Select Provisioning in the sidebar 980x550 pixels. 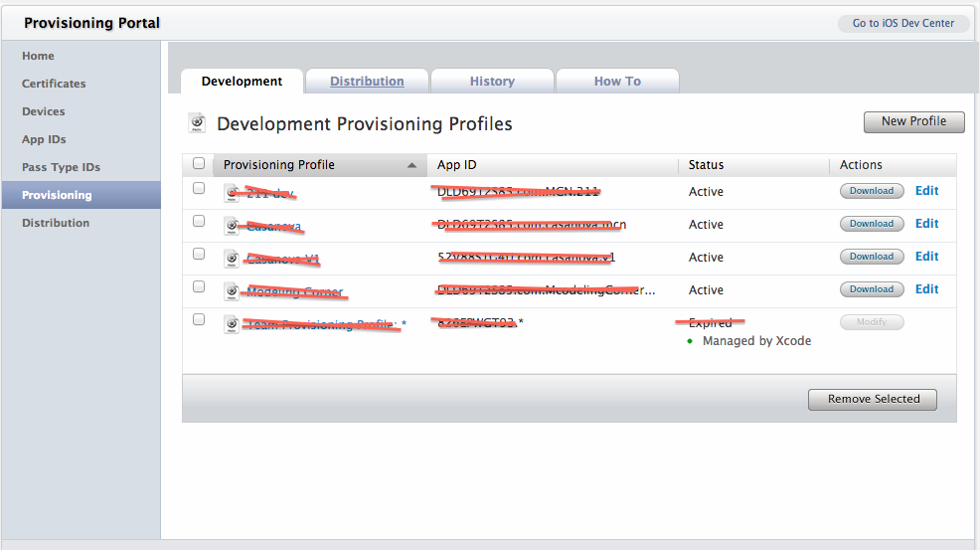(82, 195)
